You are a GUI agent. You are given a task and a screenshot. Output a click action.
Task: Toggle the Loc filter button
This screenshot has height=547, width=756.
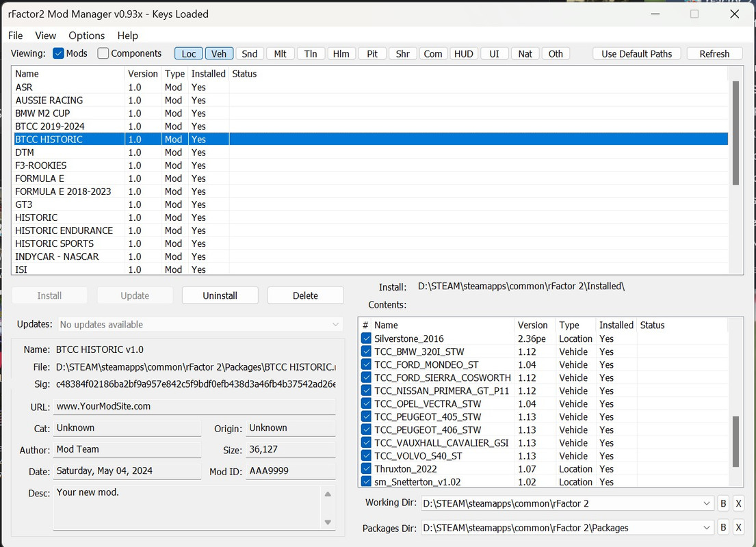(189, 53)
